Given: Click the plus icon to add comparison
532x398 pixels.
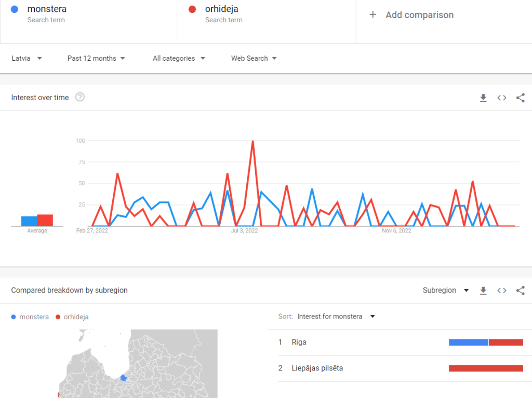Looking at the screenshot, I should pos(373,15).
